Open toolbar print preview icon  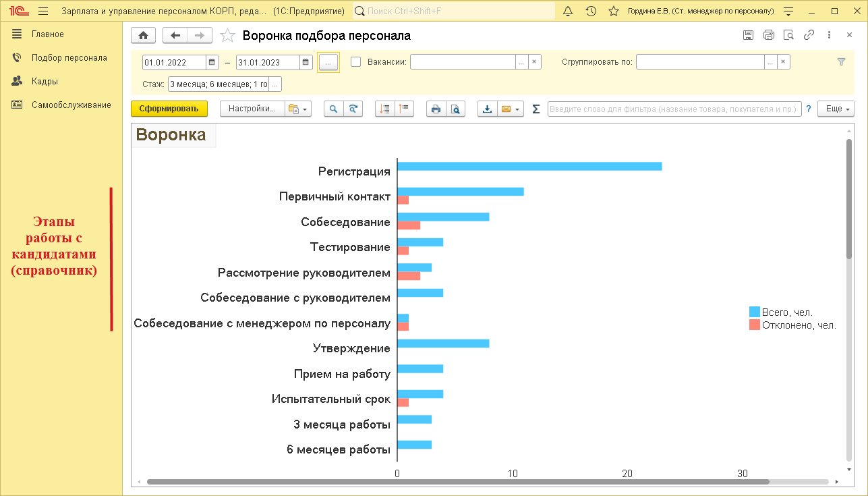coord(455,109)
